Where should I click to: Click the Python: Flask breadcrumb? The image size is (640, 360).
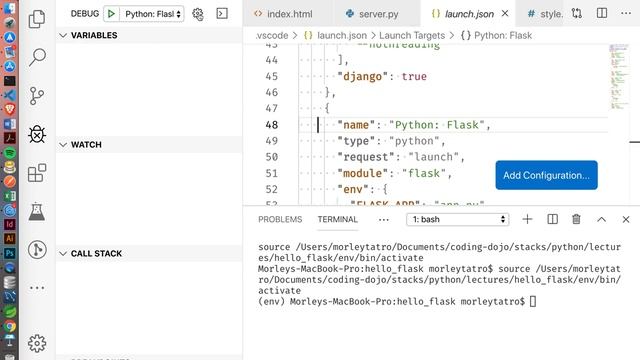[x=503, y=36]
